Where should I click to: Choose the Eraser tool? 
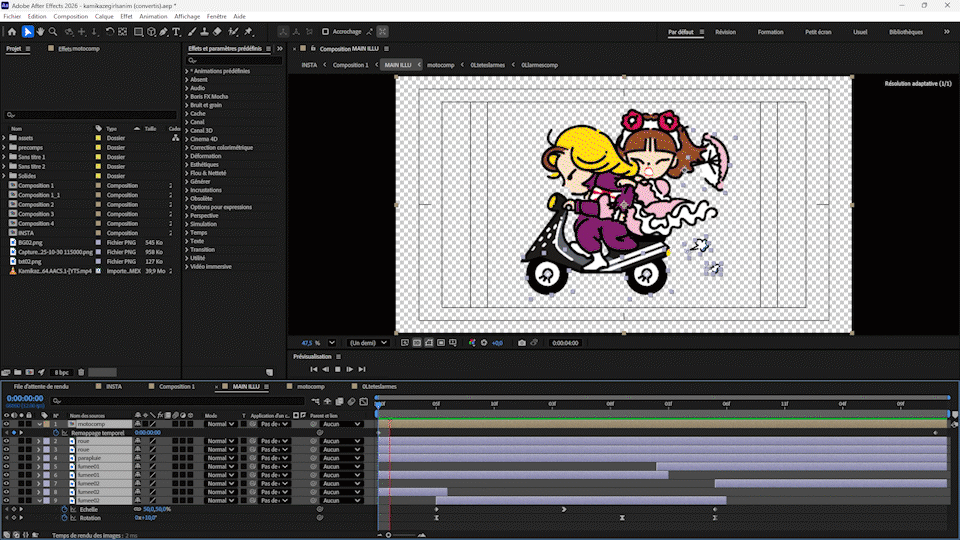217,32
